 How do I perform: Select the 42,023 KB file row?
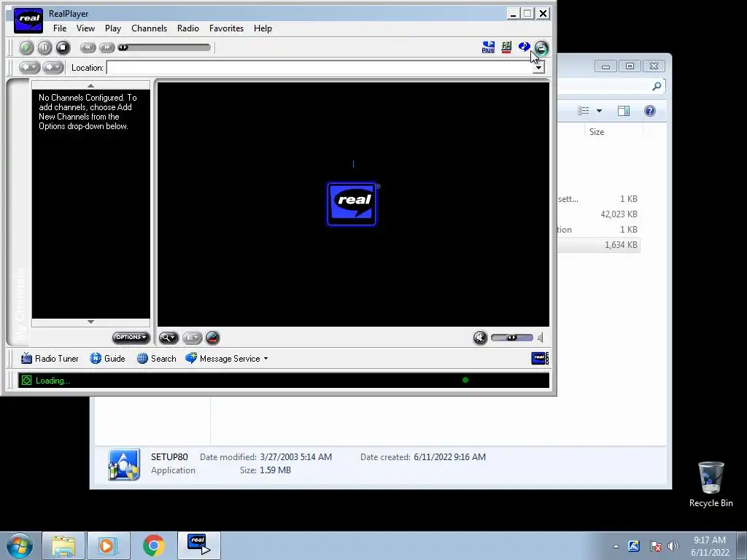[x=598, y=214]
